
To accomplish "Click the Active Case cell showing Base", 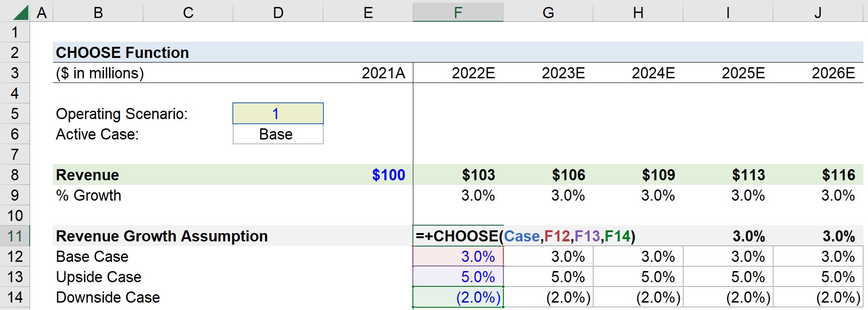I will pyautogui.click(x=278, y=134).
